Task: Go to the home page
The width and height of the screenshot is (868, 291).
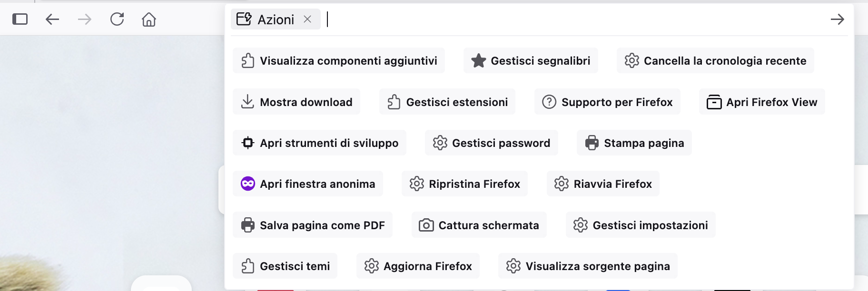Action: 149,19
